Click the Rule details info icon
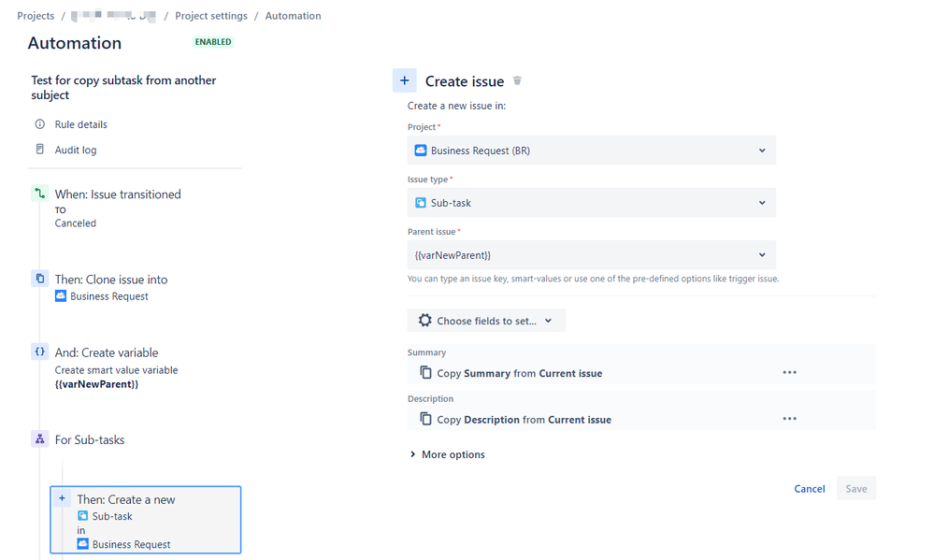The width and height of the screenshot is (934, 560). [40, 124]
